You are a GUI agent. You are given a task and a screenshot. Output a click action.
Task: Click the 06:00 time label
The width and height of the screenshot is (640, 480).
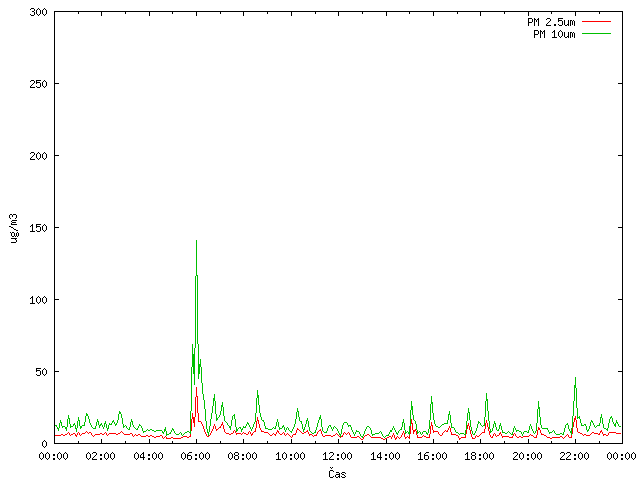pos(196,456)
